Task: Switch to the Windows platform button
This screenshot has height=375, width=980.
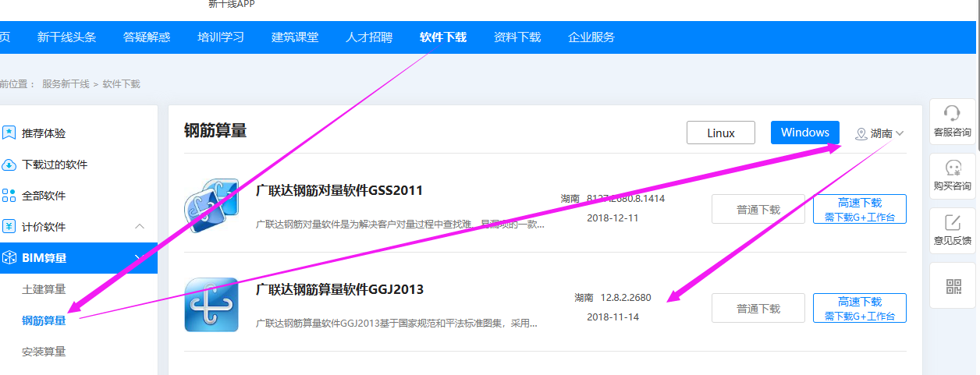Action: [x=805, y=133]
